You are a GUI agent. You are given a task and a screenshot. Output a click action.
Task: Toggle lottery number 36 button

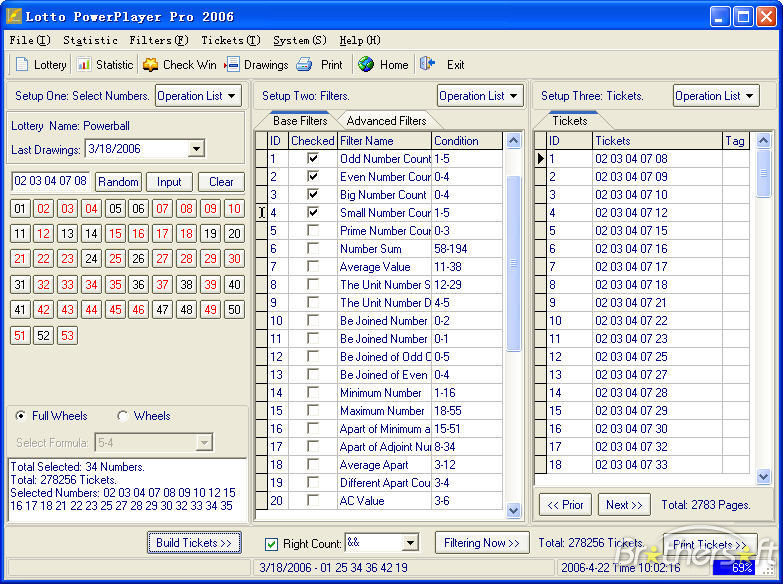(x=138, y=285)
